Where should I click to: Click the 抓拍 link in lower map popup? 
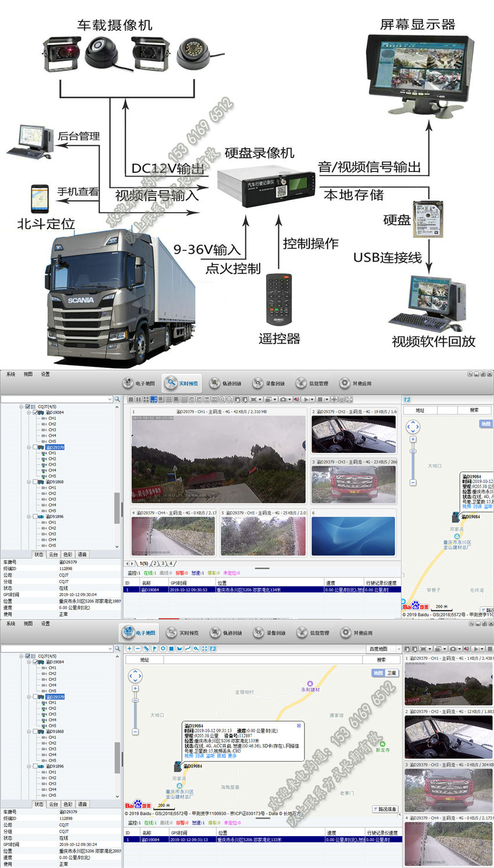(x=221, y=756)
